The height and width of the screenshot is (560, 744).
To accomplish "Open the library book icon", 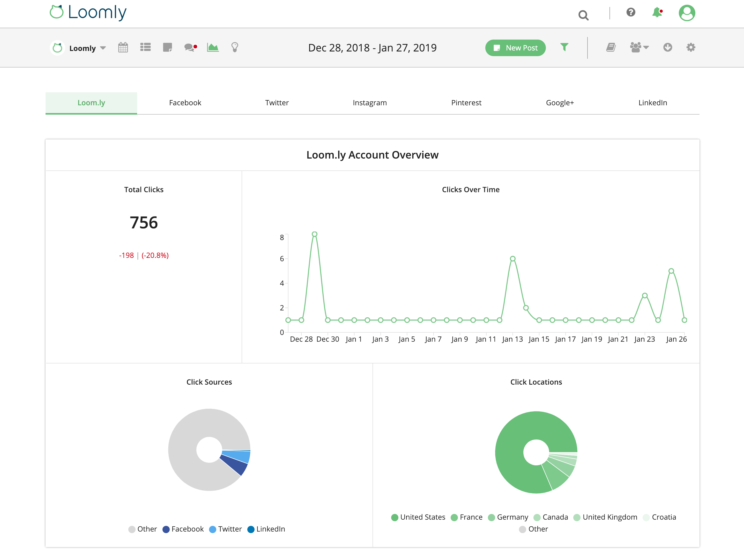I will pyautogui.click(x=611, y=47).
